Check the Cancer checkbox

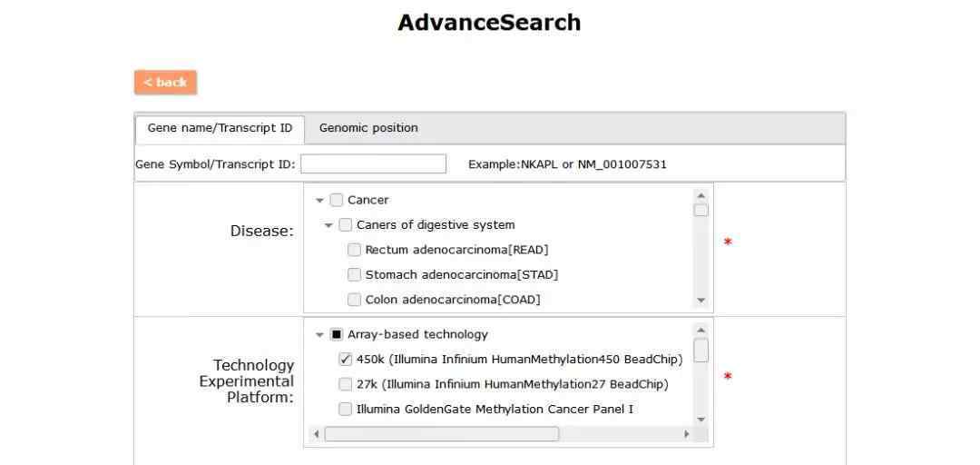pyautogui.click(x=337, y=201)
